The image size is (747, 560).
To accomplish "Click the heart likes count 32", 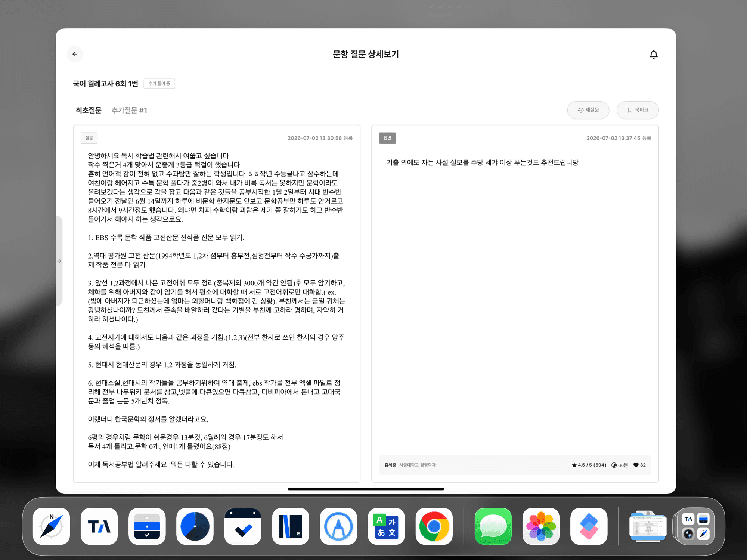I will pyautogui.click(x=639, y=465).
